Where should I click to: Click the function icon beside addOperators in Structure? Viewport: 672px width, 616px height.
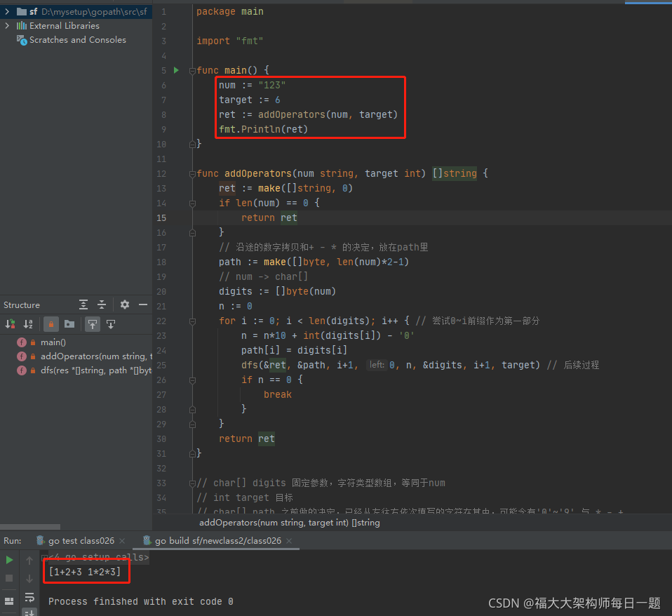22,356
